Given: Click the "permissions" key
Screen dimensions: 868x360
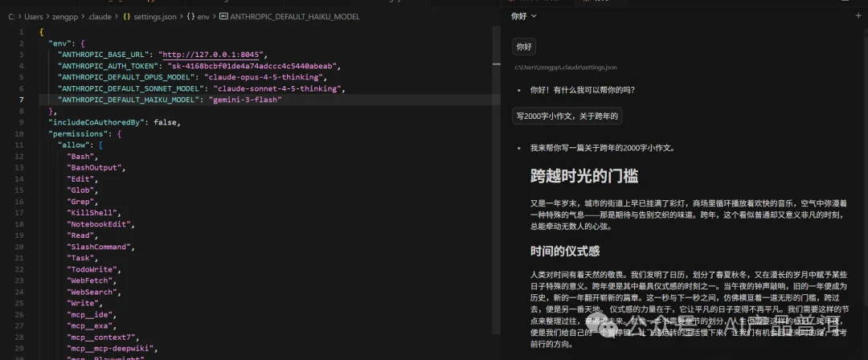Looking at the screenshot, I should click(x=77, y=133).
